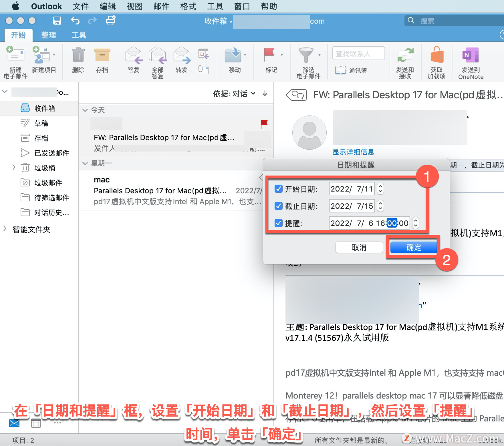This screenshot has width=504, height=446.
Task: Click the print icon in title bar
Action: (x=110, y=21)
